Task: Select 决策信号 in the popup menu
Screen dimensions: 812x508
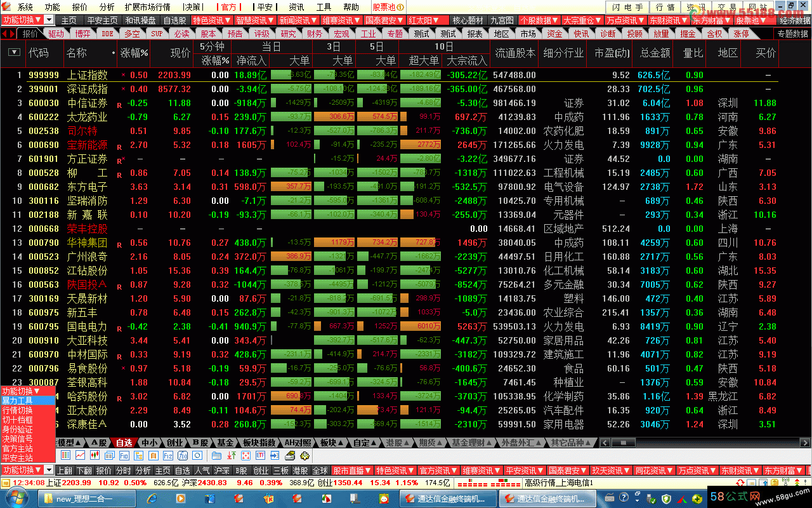Action: pos(27,439)
